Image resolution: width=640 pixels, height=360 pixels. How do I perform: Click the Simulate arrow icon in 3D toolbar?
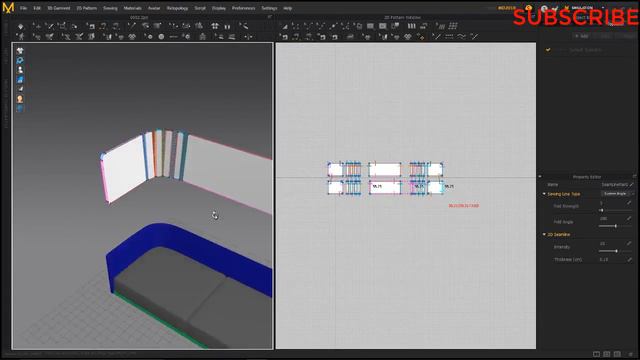21,26
